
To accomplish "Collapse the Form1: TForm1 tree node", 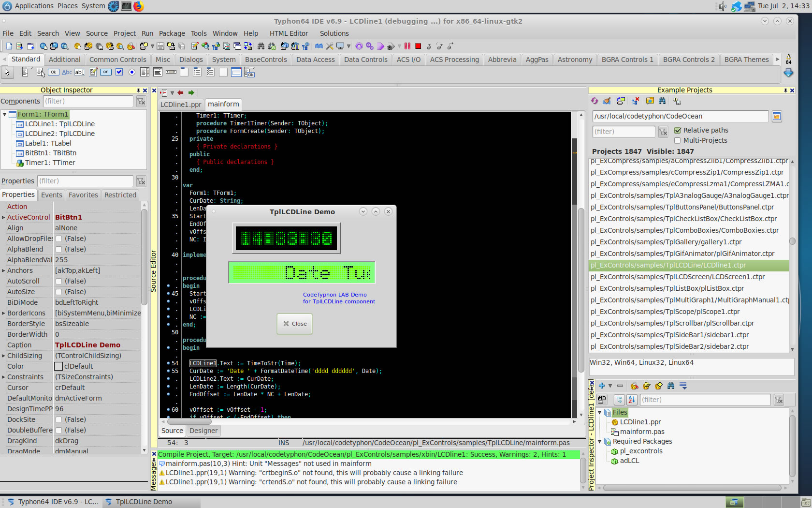I will pos(4,115).
